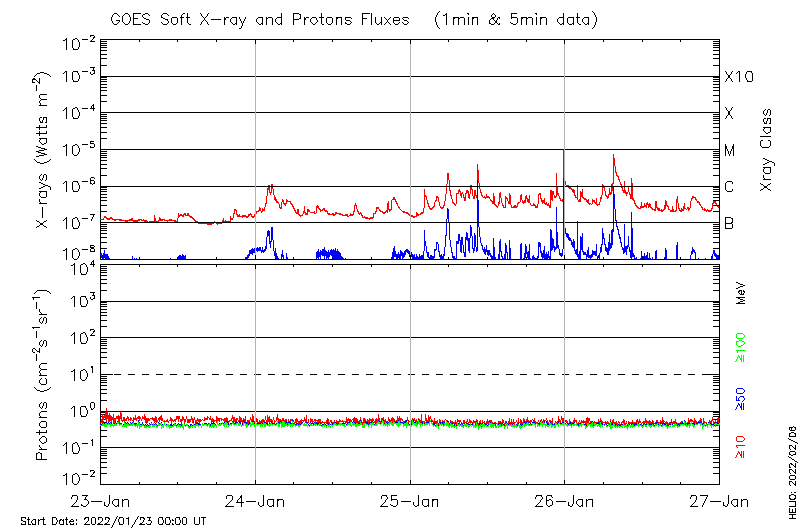Select the 23-Jan date label
The width and height of the screenshot is (800, 530).
(101, 500)
